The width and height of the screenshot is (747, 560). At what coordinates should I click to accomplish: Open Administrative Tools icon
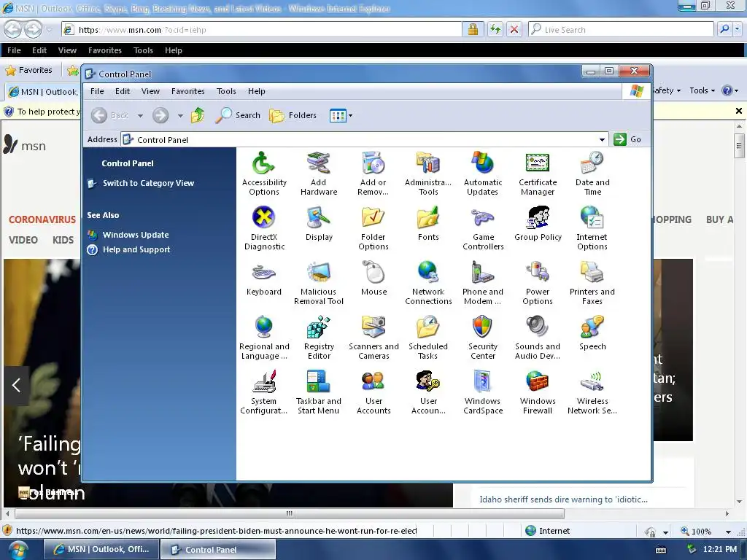coord(427,174)
